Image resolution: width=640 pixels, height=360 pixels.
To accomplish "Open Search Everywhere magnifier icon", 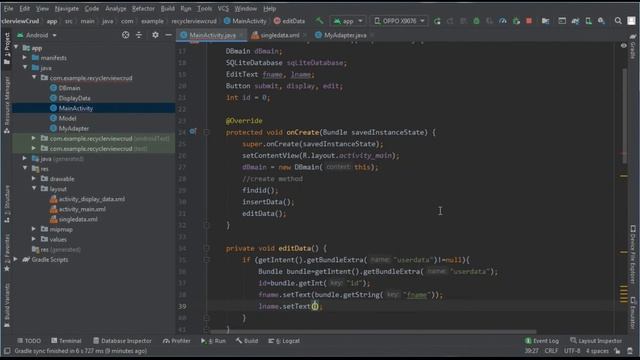I will 618,20.
